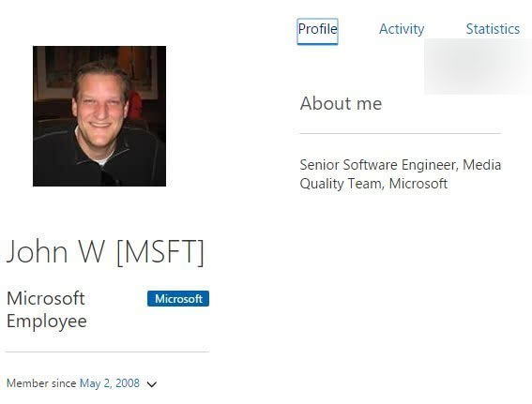Click the About me heading
532x404 pixels.
[341, 103]
